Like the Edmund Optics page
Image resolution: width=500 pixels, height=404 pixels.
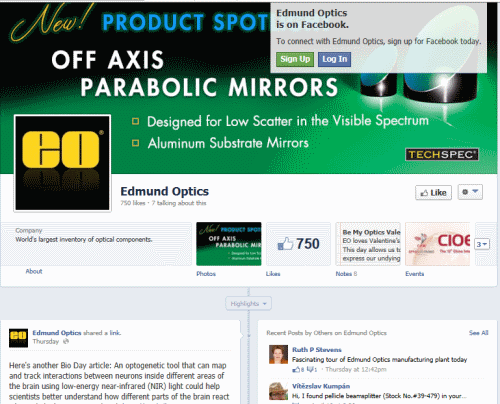(x=433, y=192)
